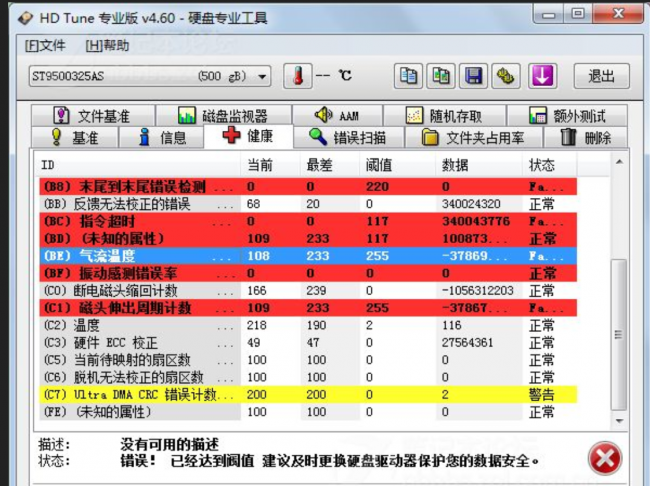Switch to the 磁盘监视器 tab
Viewport: 650px width, 486px height.
click(223, 116)
